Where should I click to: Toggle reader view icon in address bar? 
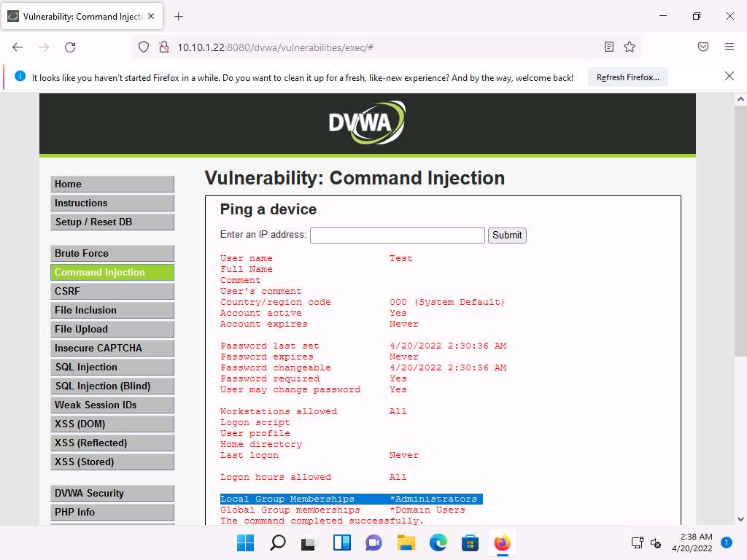609,47
